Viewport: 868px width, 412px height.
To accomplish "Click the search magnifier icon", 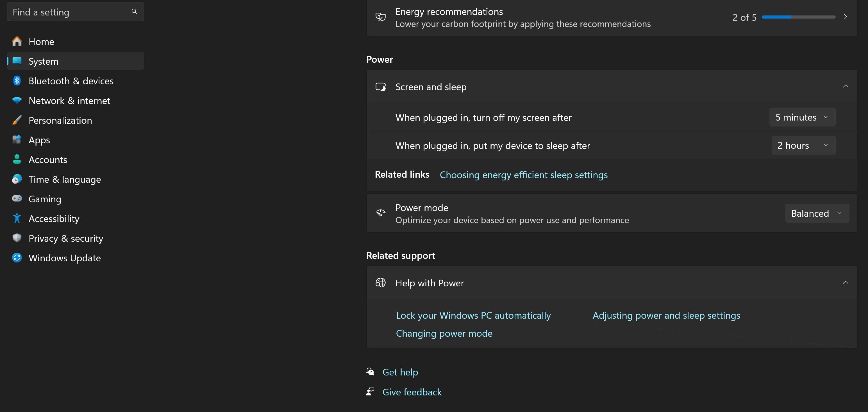I will click(x=134, y=12).
